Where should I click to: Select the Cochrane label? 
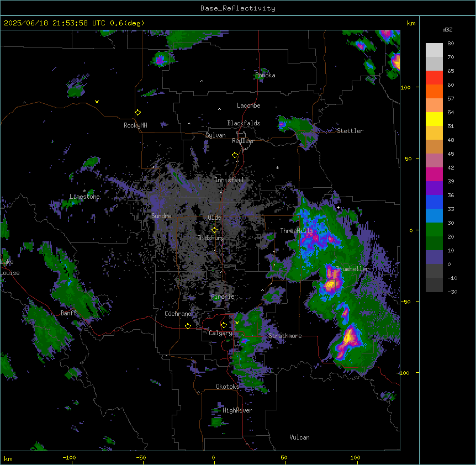pyautogui.click(x=178, y=314)
